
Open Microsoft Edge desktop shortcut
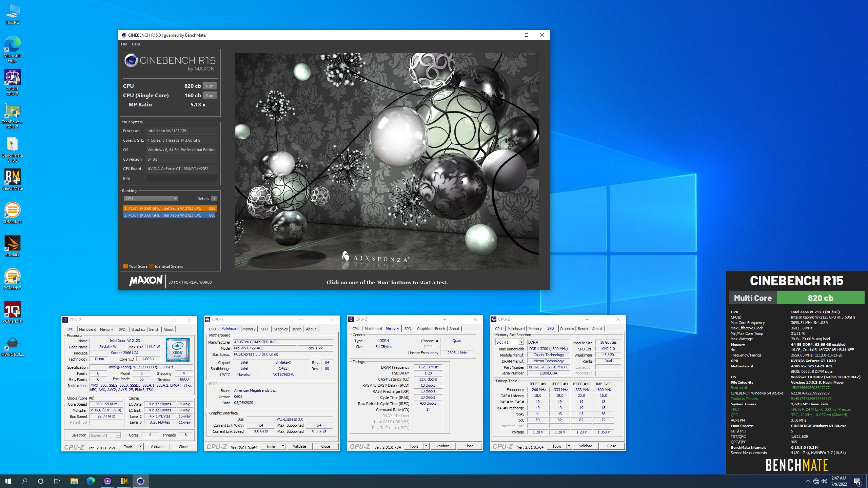13,49
